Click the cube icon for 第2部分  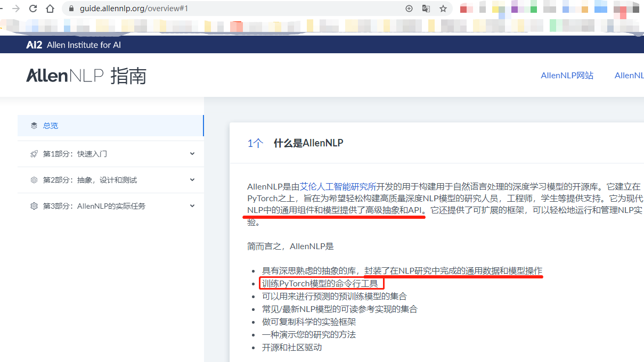coord(33,180)
